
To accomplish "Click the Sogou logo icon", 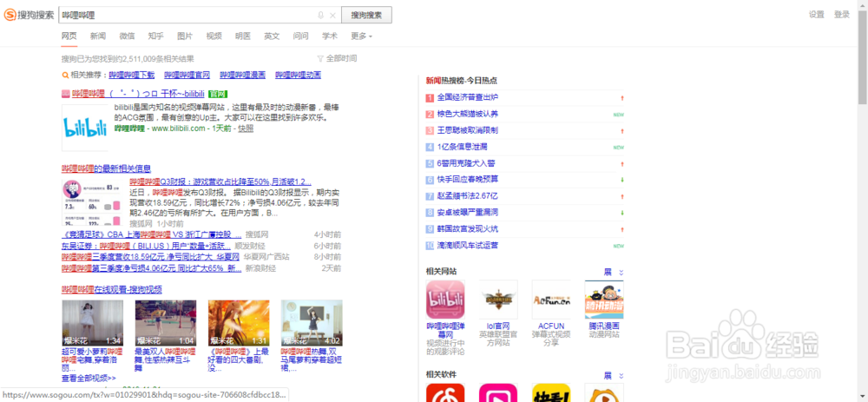I will pyautogui.click(x=10, y=15).
